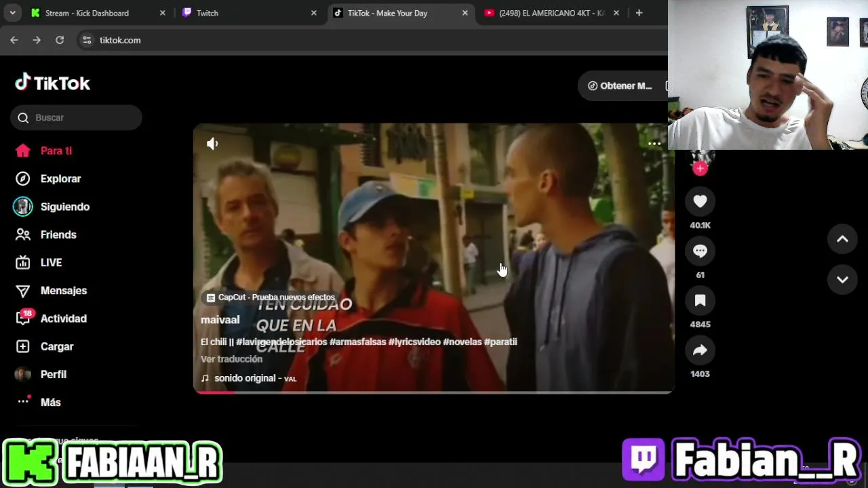Open the LIVE section
This screenshot has width=868, height=488.
pyautogui.click(x=39, y=262)
